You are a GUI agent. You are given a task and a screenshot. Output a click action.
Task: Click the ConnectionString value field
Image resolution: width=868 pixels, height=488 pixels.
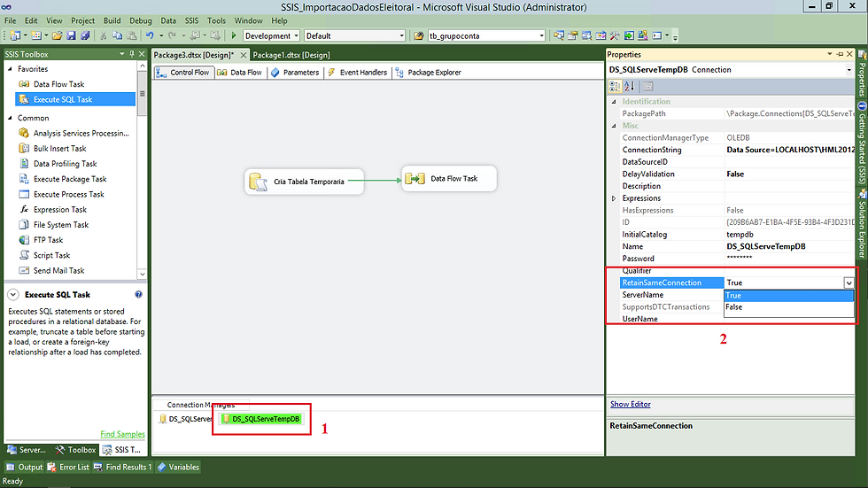(790, 150)
